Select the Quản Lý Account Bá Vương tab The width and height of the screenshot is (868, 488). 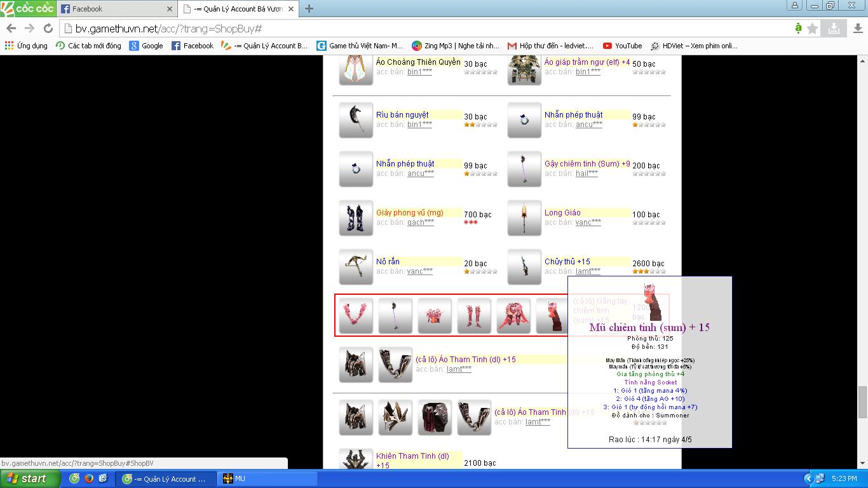tap(238, 9)
